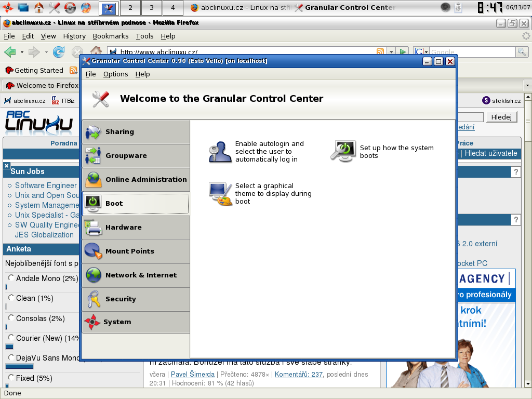This screenshot has height=399, width=532.
Task: Click Firefox Reload button
Action: 59,52
